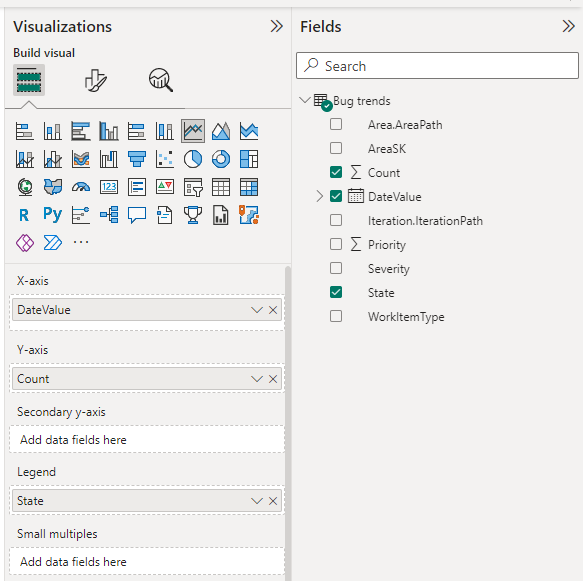
Task: Select the Funnel chart visual
Action: pyautogui.click(x=137, y=159)
